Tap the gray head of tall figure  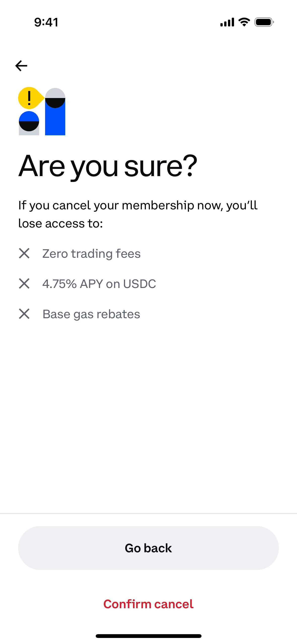coord(55,93)
